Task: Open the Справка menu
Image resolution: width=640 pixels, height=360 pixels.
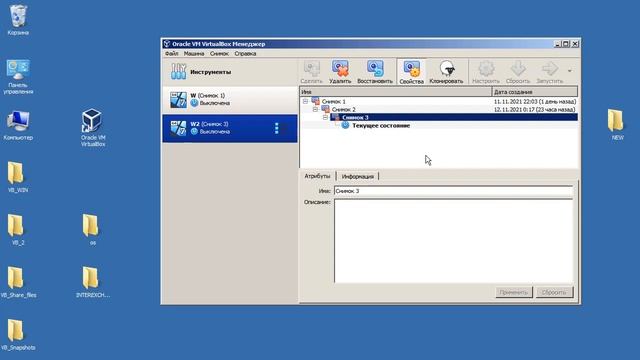Action: 245,53
